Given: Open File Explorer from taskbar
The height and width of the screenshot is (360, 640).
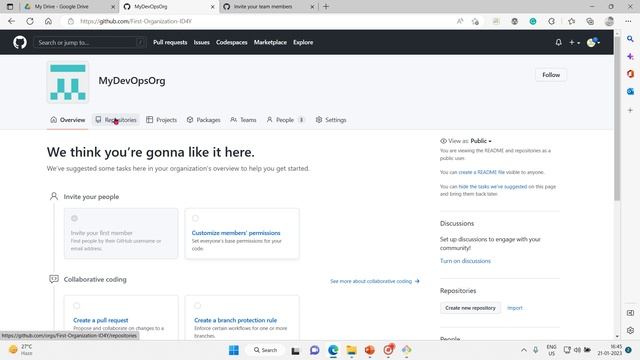Looking at the screenshot, I should (x=351, y=350).
